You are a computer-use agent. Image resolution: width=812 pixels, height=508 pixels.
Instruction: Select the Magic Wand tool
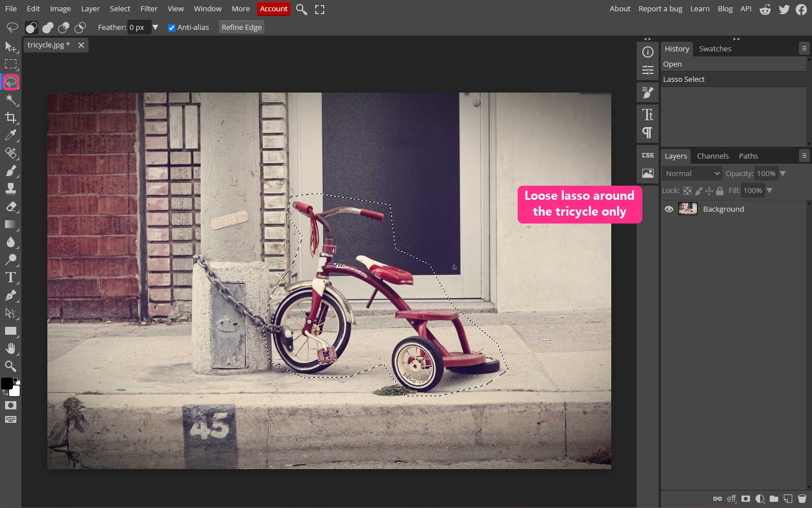tap(11, 100)
